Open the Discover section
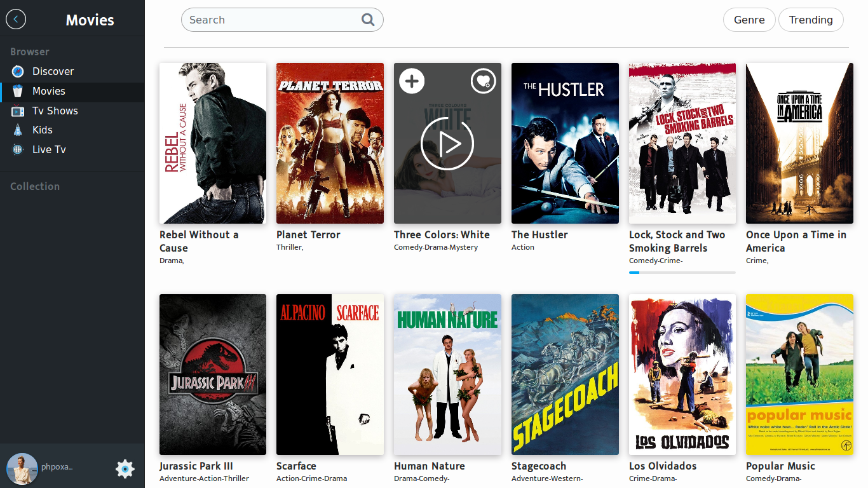 click(72, 71)
